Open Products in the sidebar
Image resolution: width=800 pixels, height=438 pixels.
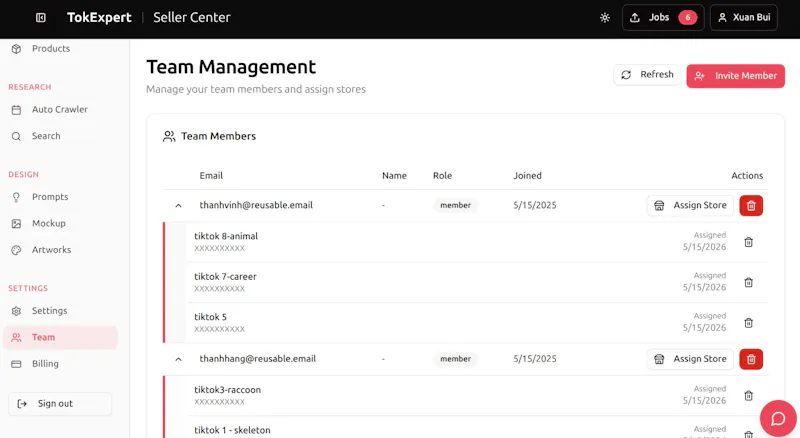(x=51, y=48)
